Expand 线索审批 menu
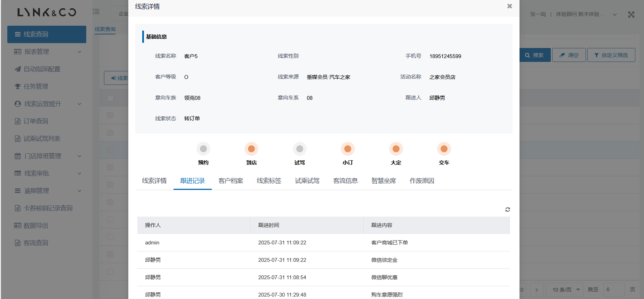644x299 pixels. tap(47, 173)
